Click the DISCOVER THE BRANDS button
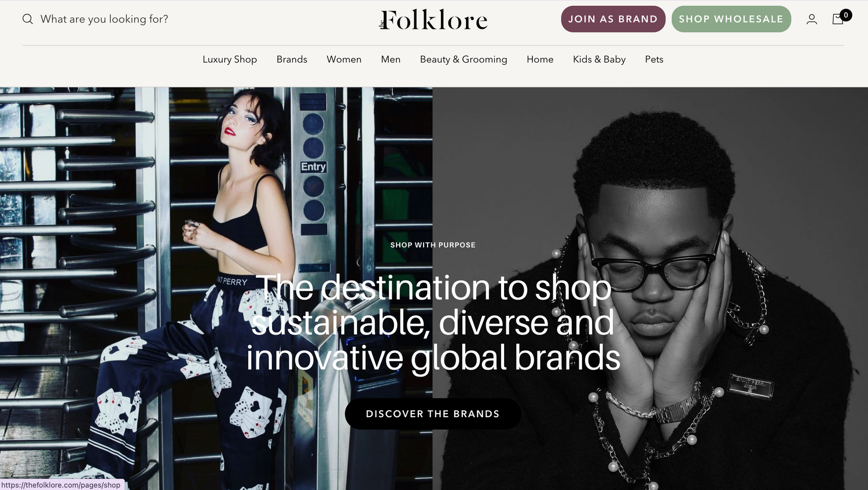This screenshot has height=490, width=868. coord(433,414)
